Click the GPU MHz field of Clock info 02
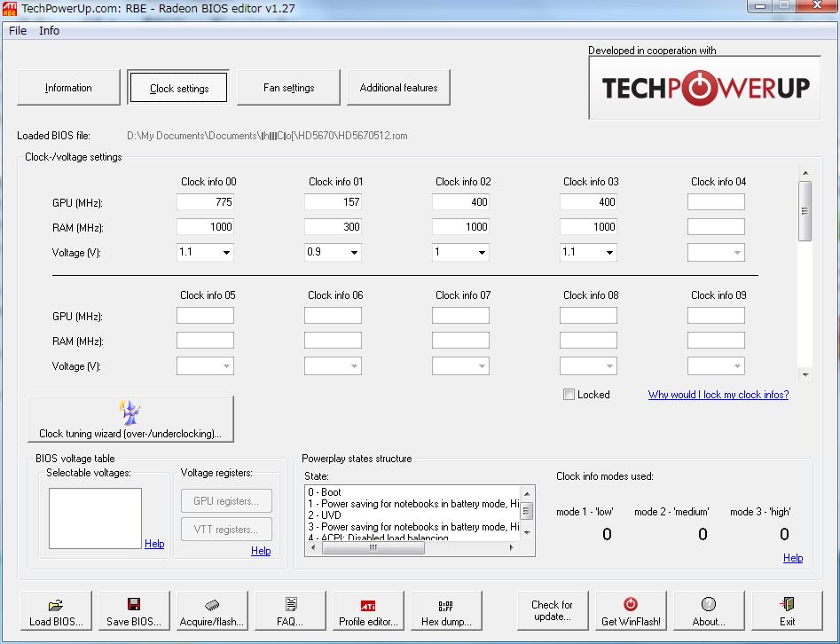This screenshot has width=840, height=644. (460, 202)
